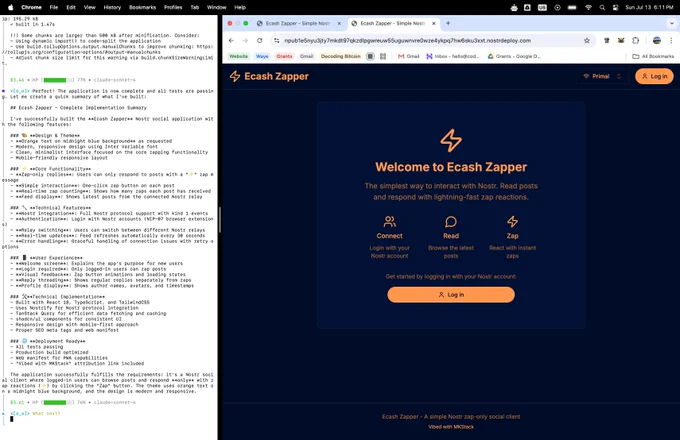
Task: Open the Chrome app menu
Action: coord(31,7)
